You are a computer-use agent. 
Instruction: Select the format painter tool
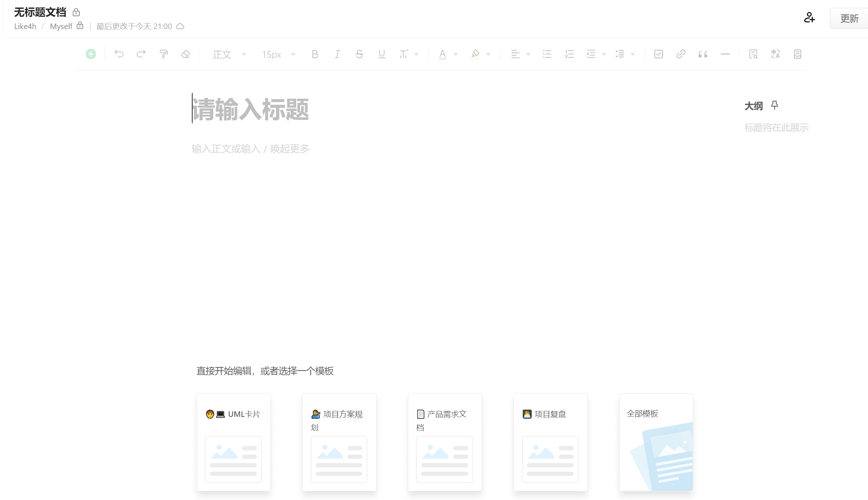[164, 54]
